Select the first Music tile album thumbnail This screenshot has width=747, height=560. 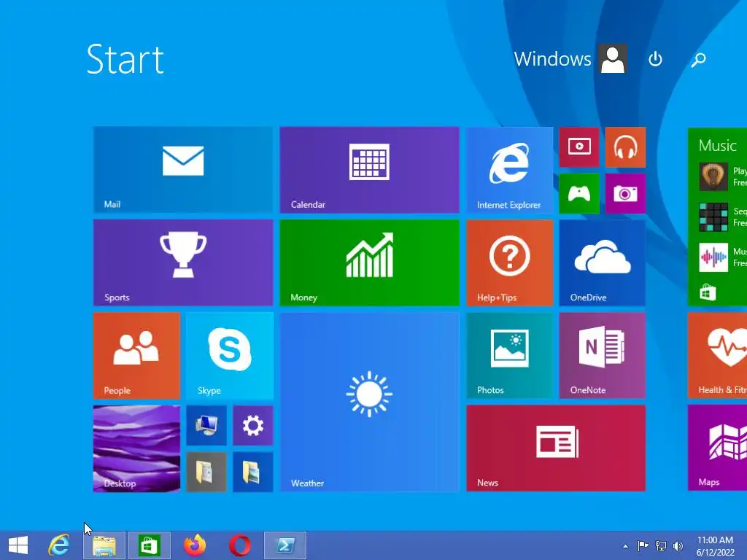(x=713, y=176)
